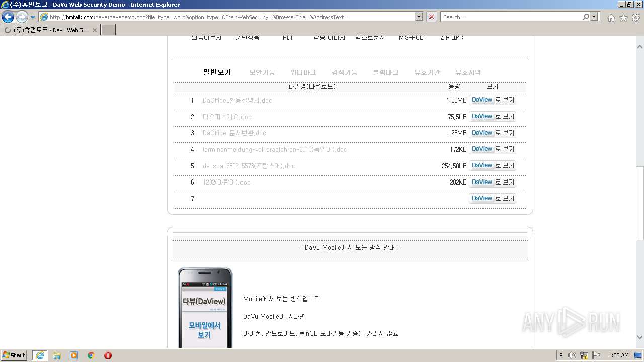Screen dimensions: 644x362
Task: Download 1232(아랍어).doc file
Action: tap(226, 182)
